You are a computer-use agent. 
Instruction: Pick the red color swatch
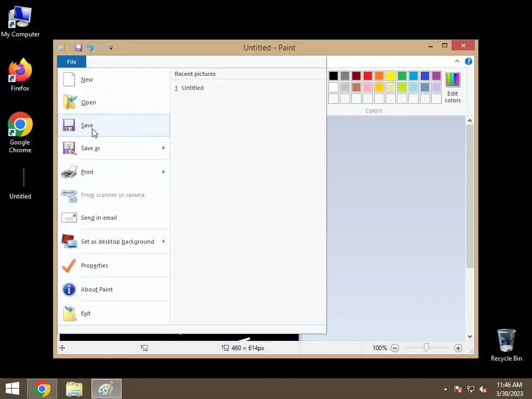(368, 76)
